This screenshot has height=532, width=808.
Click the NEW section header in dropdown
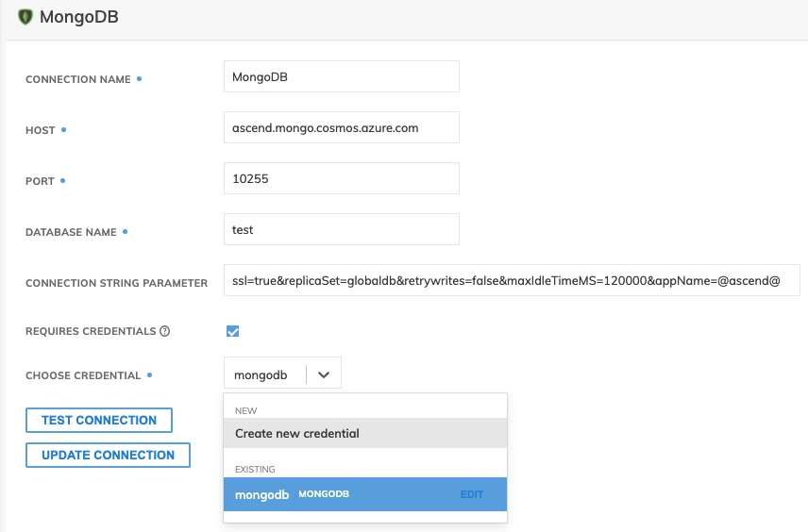[245, 411]
